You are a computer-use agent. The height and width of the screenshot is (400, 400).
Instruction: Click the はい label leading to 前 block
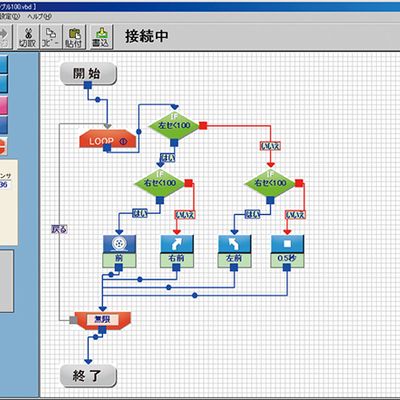click(x=140, y=213)
